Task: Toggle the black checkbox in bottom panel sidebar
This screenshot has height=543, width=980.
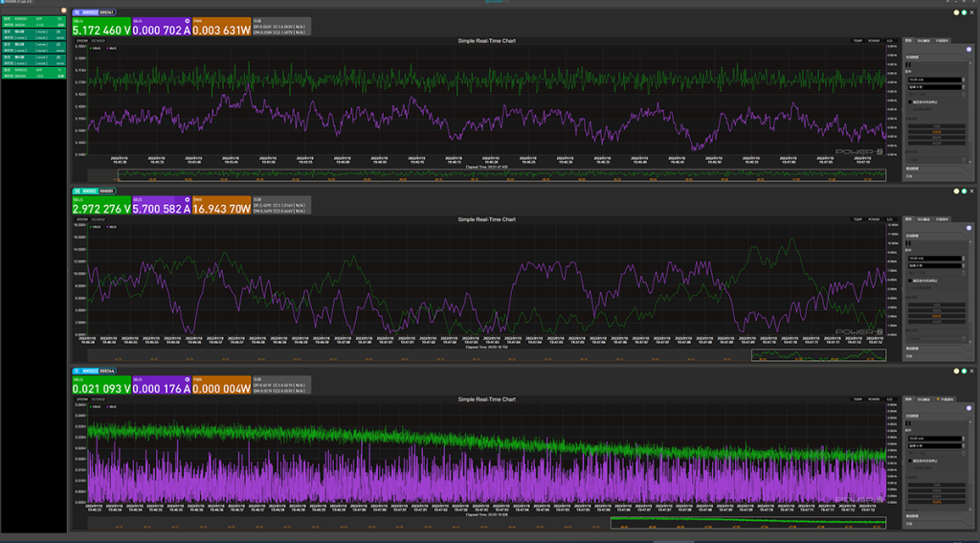Action: tap(909, 461)
